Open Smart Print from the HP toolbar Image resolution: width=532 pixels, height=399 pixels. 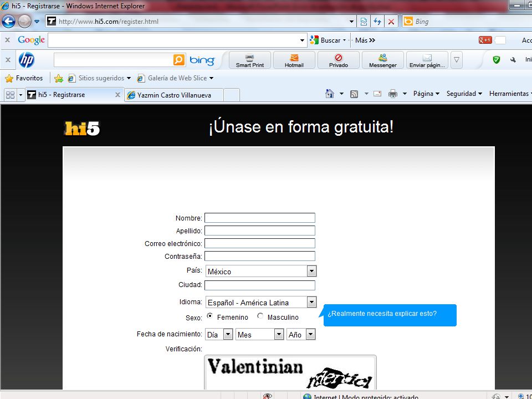click(250, 60)
